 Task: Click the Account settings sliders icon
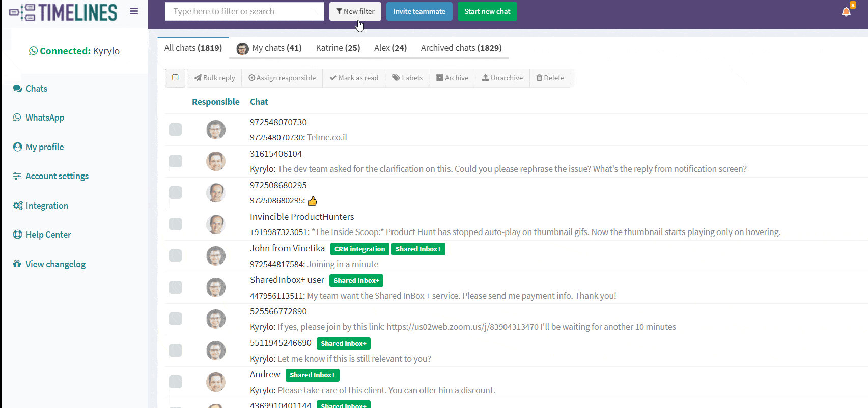click(17, 176)
